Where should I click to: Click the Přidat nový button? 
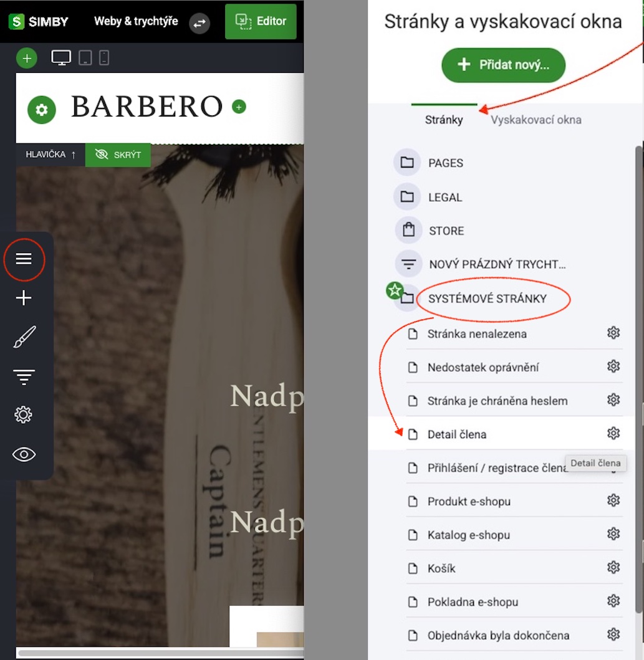[x=503, y=65]
